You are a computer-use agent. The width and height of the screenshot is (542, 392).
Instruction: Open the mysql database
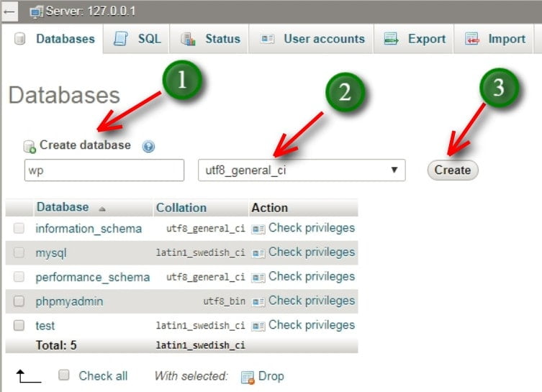tap(51, 253)
